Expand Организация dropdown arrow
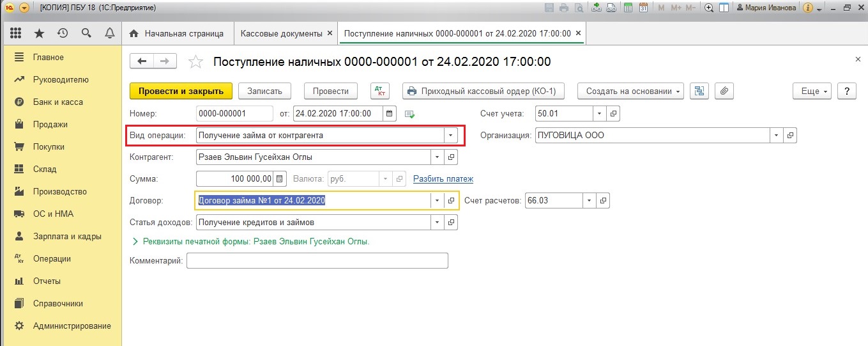Viewport: 868px width, 346px height. (x=777, y=135)
